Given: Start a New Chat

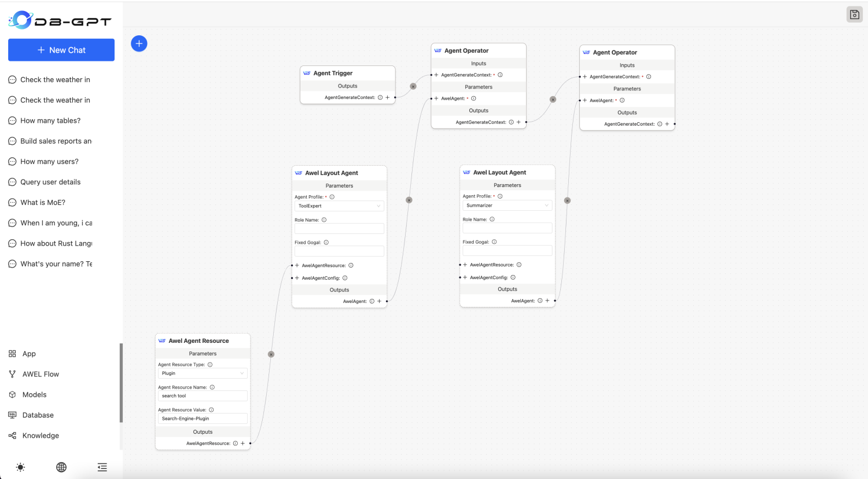Looking at the screenshot, I should [x=61, y=50].
